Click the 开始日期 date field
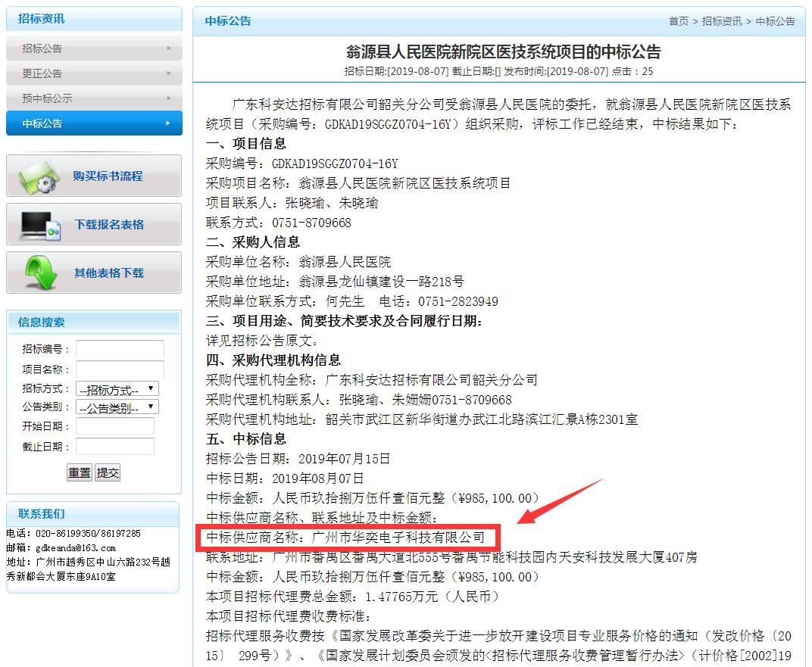This screenshot has width=812, height=667. coord(114,426)
